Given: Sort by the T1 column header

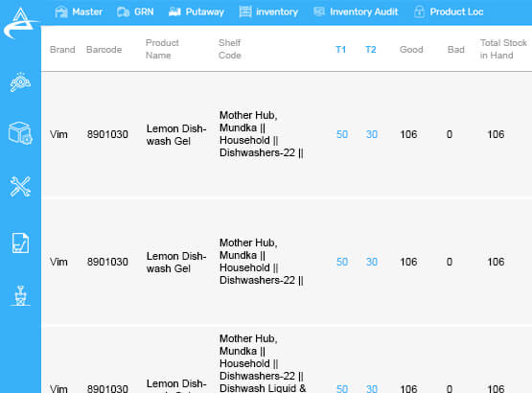Looking at the screenshot, I should [x=340, y=50].
